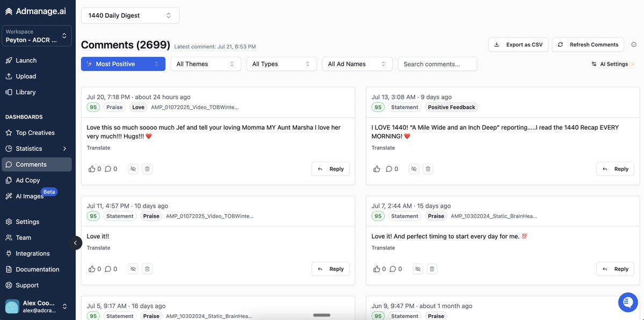Open AI Settings
The width and height of the screenshot is (644, 320).
[x=613, y=64]
